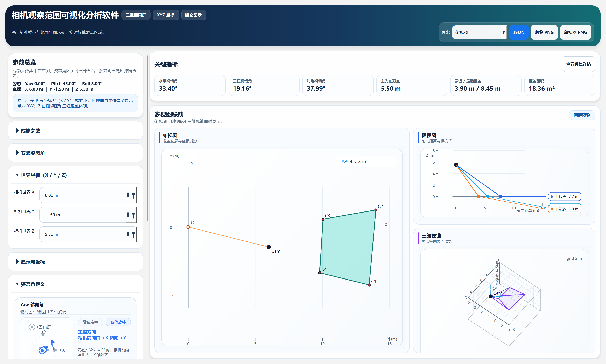Click the 对角视场角 37.99° card
The height and width of the screenshot is (364, 606).
click(x=338, y=85)
